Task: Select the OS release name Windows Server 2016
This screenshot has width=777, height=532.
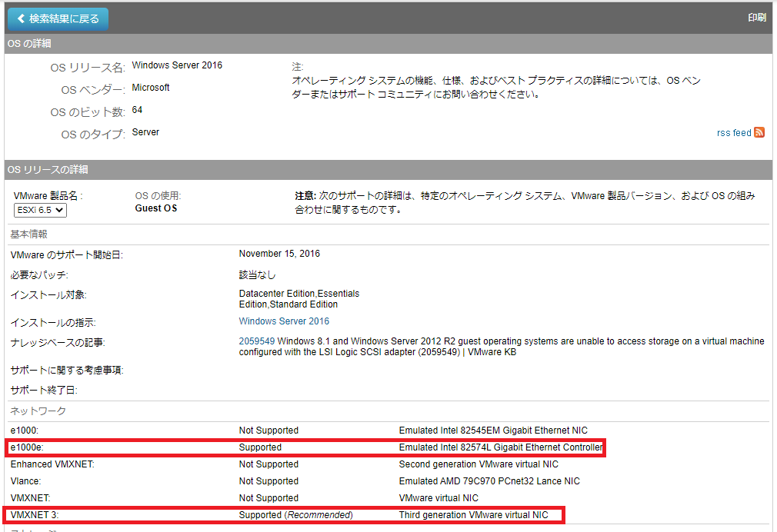Action: pyautogui.click(x=177, y=65)
